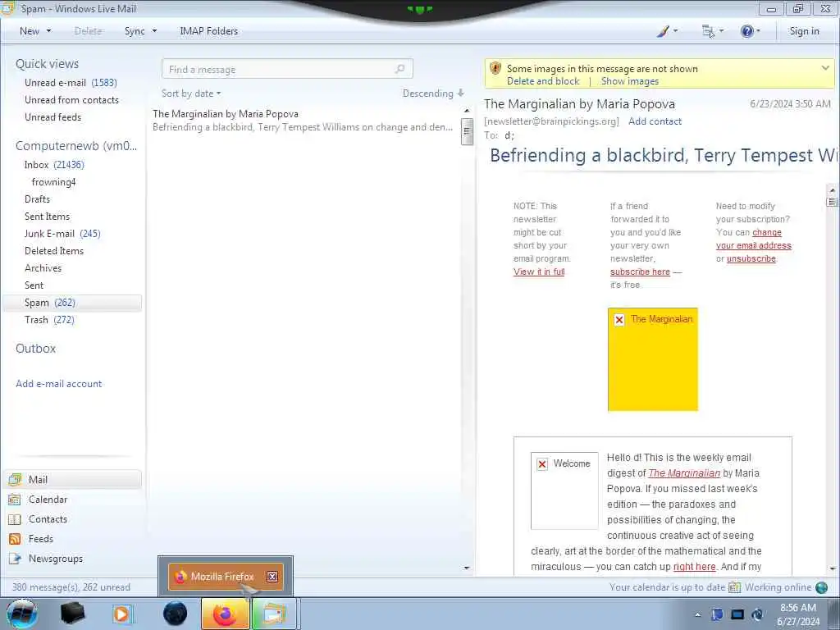Open the Contacts book icon
The image size is (840, 630).
[15, 519]
